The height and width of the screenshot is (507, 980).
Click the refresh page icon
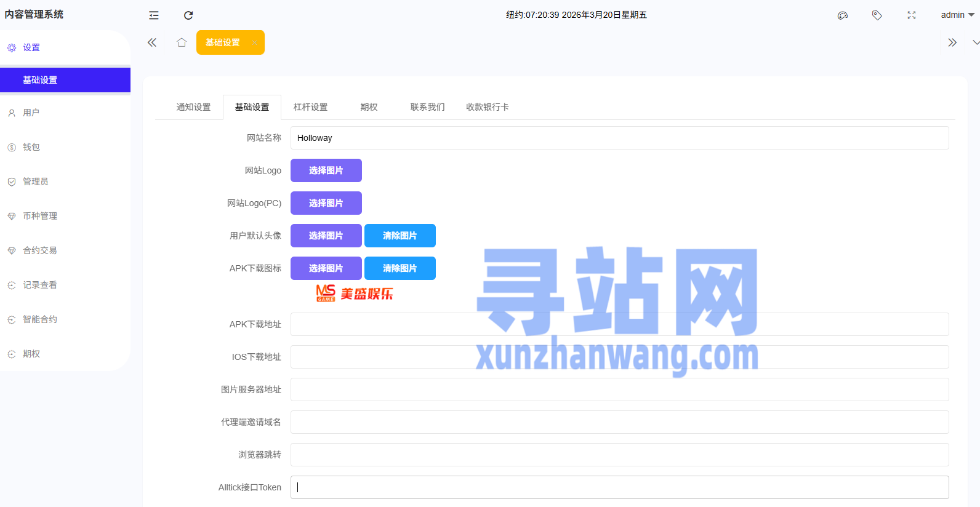(188, 15)
